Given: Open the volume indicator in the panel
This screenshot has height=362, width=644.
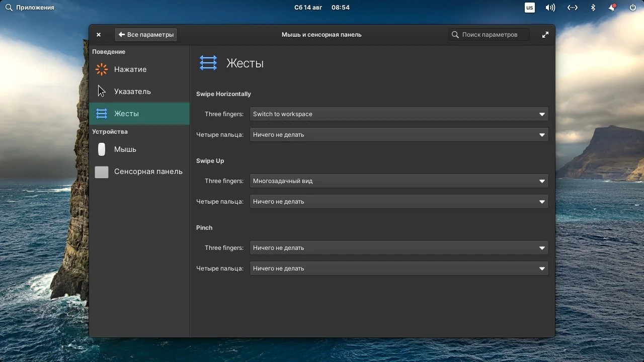Looking at the screenshot, I should click(550, 7).
